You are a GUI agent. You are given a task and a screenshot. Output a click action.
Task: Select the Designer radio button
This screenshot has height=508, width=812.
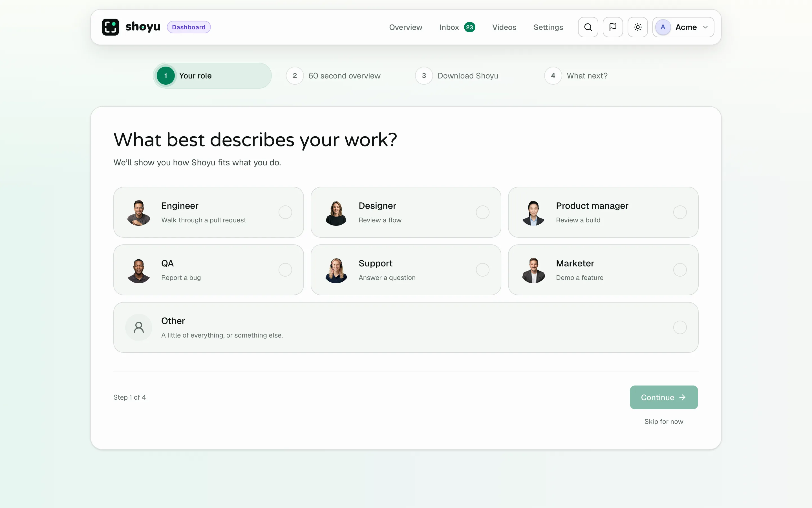click(482, 212)
